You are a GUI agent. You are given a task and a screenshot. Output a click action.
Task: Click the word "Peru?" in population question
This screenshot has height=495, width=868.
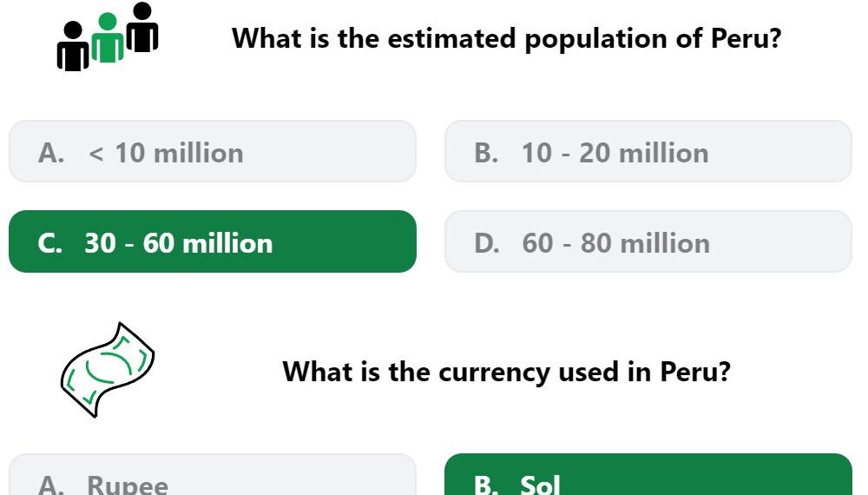pos(746,38)
